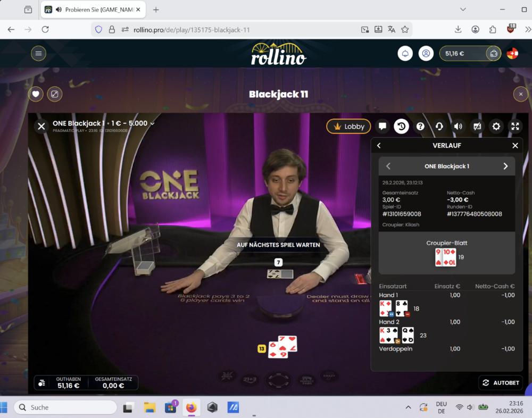The width and height of the screenshot is (532, 418).
Task: Open the rollino hamburger menu
Action: (38, 54)
